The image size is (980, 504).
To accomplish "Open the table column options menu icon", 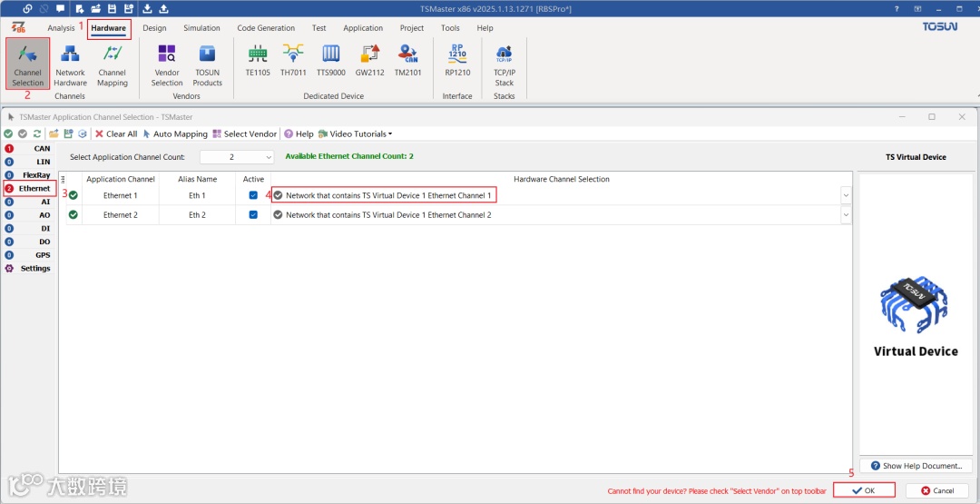I will pyautogui.click(x=63, y=179).
